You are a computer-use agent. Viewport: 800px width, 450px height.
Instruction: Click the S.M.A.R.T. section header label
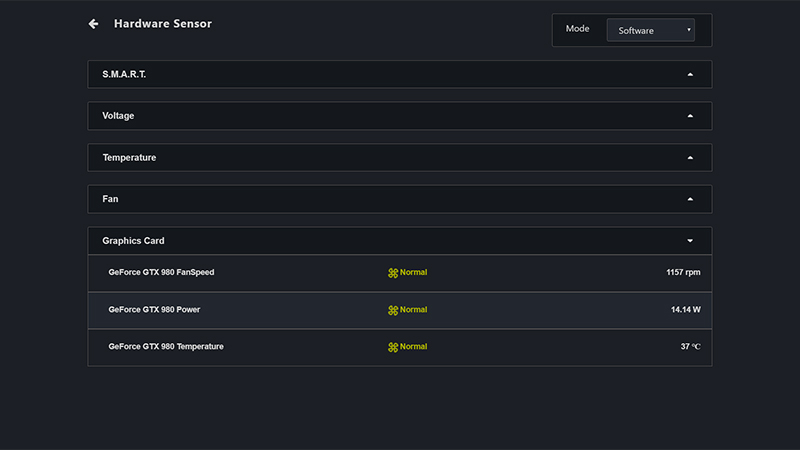pos(125,74)
